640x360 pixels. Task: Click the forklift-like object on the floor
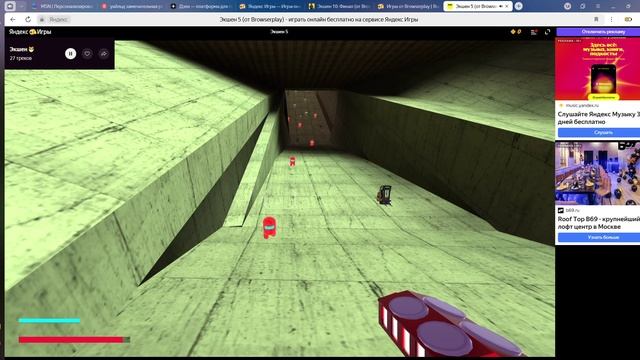click(x=384, y=195)
